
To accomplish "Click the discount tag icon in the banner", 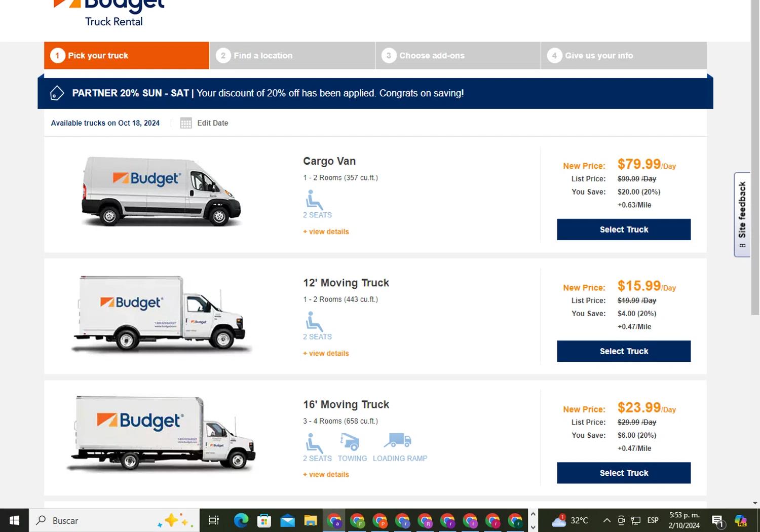I will 57,93.
